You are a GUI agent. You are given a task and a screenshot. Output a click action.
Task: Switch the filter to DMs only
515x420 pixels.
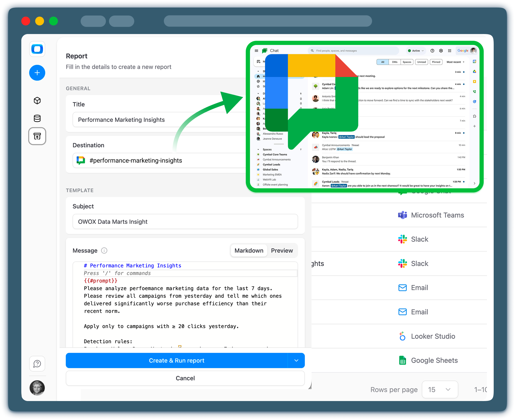(x=395, y=62)
